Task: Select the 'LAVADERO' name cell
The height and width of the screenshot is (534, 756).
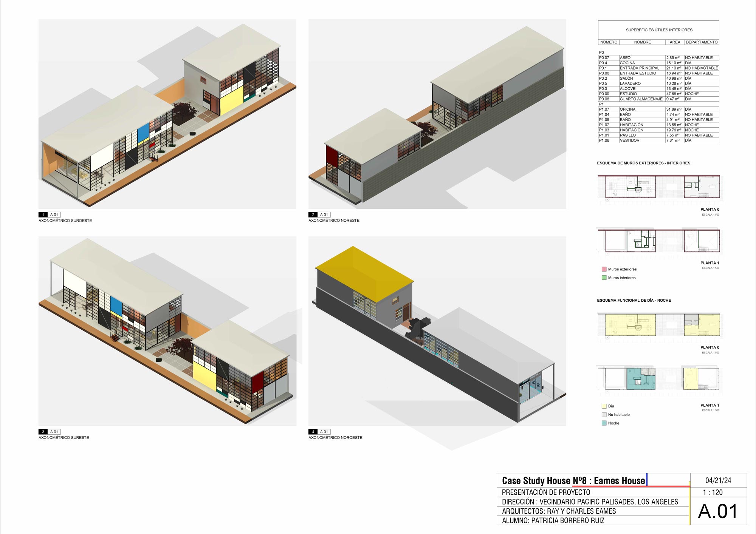Action: pyautogui.click(x=642, y=83)
